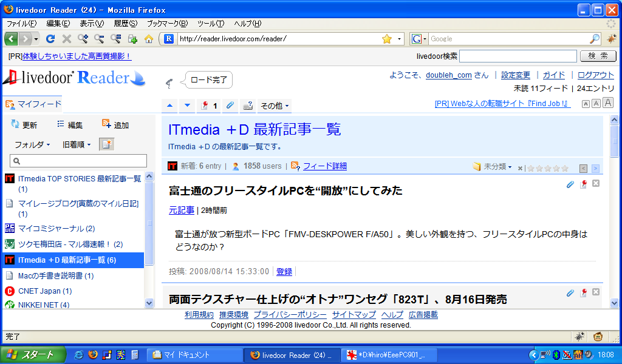Screen dimensions: 622x364
Task: Expand the フォルダ dropdown
Action: coord(32,144)
